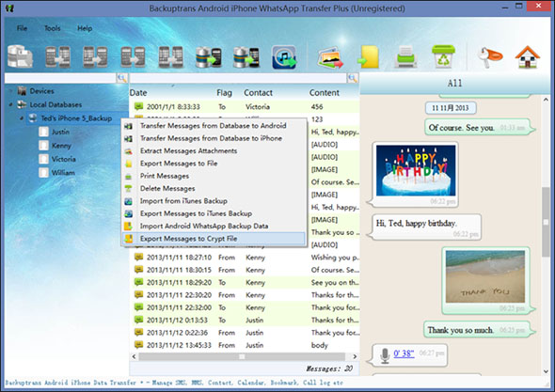Click the iTunes backup export toolbar icon
Screen dimensions: 555x392
click(284, 57)
